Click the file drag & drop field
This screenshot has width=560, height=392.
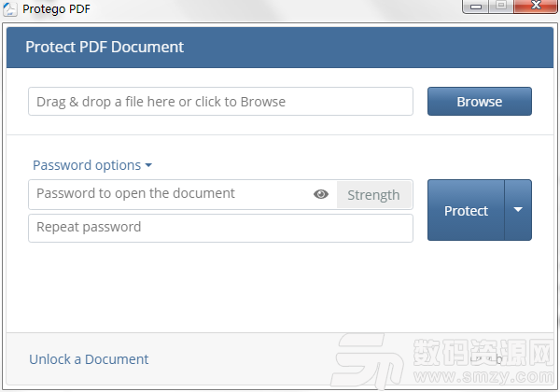point(220,102)
